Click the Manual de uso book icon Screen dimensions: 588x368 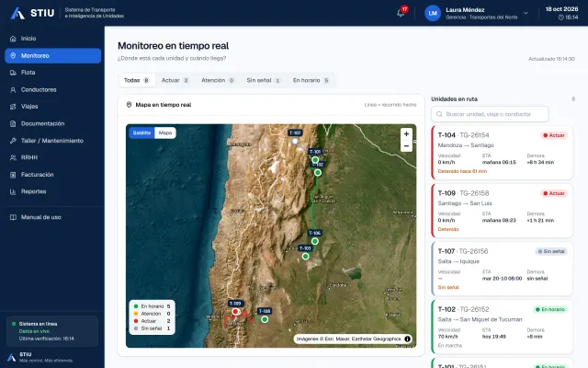pyautogui.click(x=13, y=217)
